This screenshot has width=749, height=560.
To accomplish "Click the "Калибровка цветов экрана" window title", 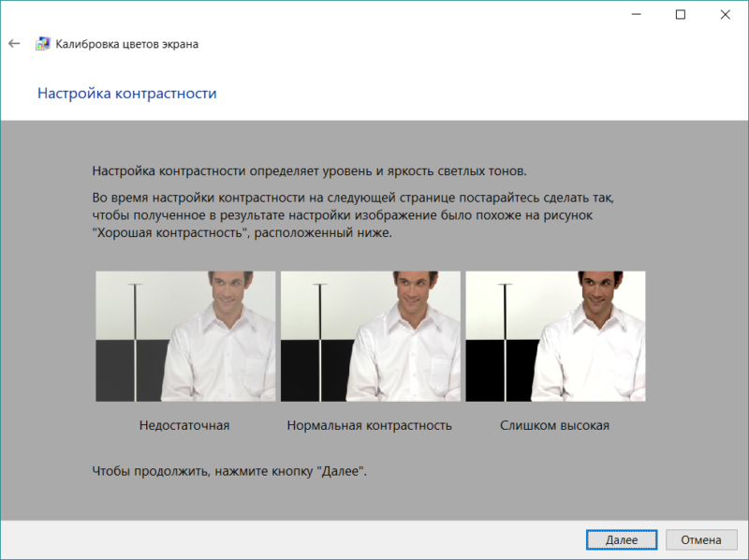I will (x=127, y=44).
